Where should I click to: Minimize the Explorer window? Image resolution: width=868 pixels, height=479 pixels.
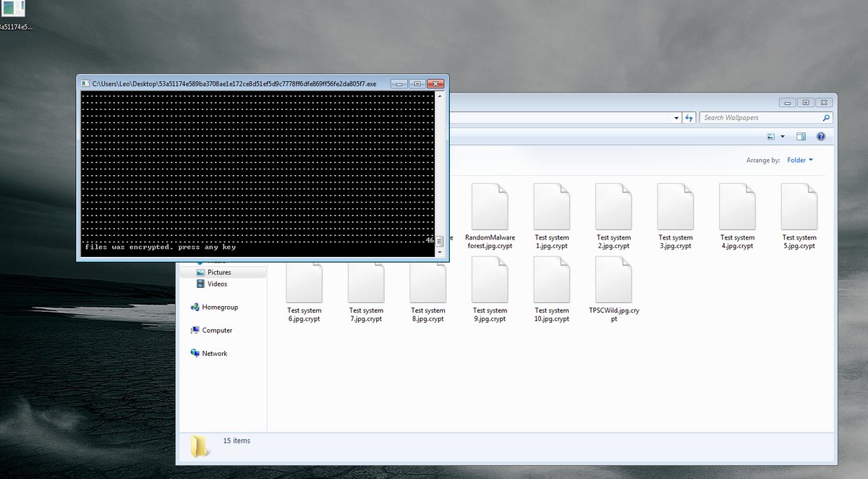[788, 102]
